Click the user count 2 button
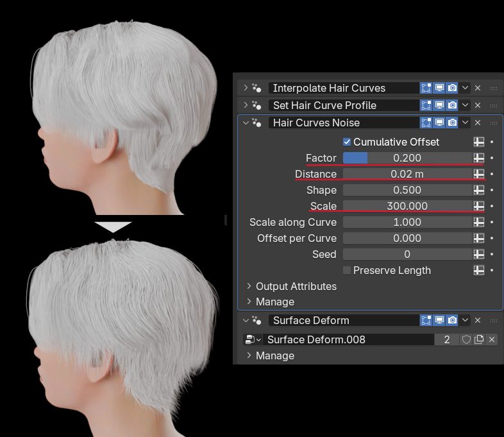Image resolution: width=504 pixels, height=437 pixels. (x=447, y=339)
